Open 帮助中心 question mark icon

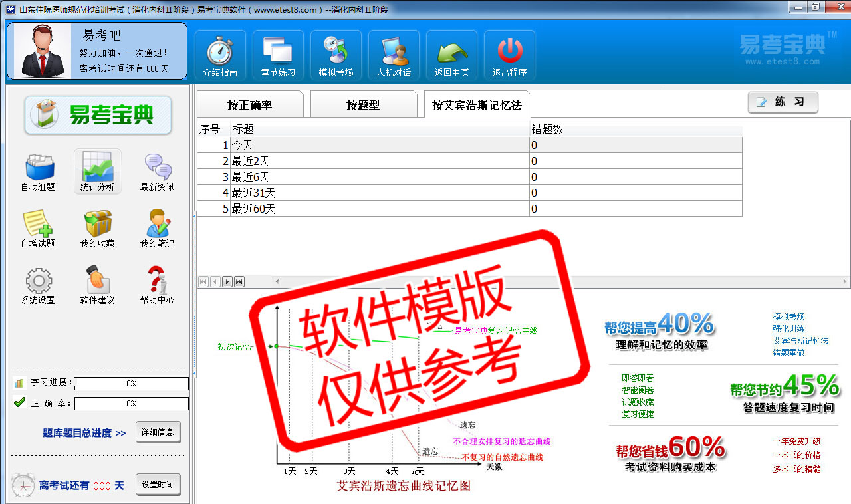[x=157, y=285]
